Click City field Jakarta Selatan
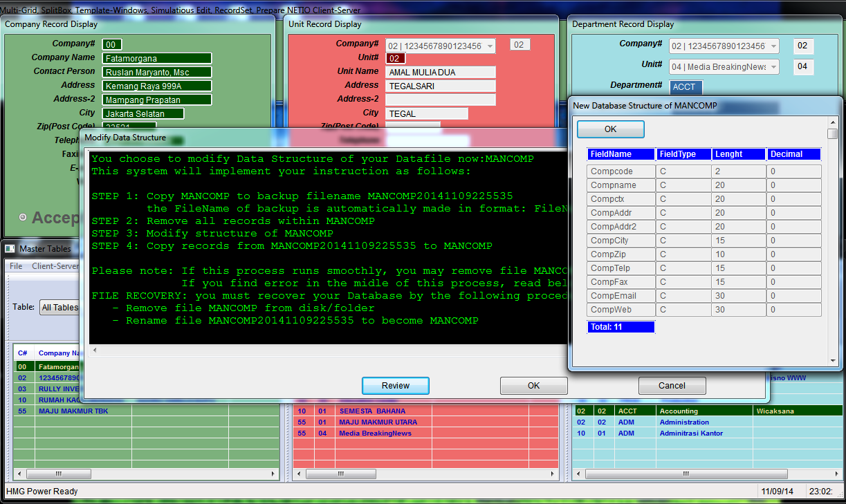 pyautogui.click(x=143, y=114)
